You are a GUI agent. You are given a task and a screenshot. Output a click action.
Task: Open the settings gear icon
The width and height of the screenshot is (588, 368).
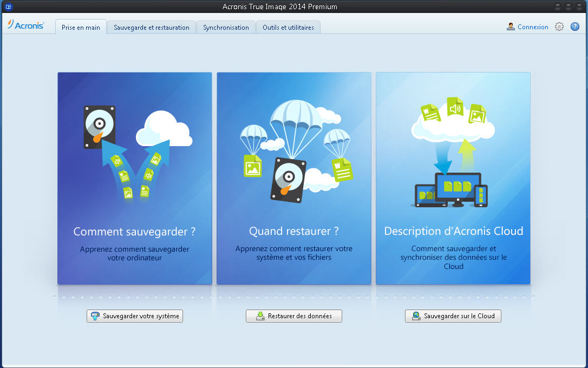[559, 27]
